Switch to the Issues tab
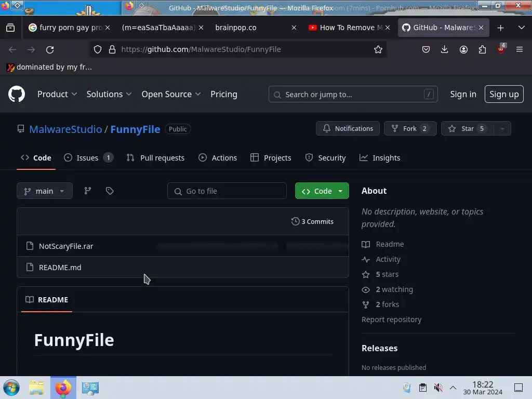The image size is (532, 399). coord(88,158)
